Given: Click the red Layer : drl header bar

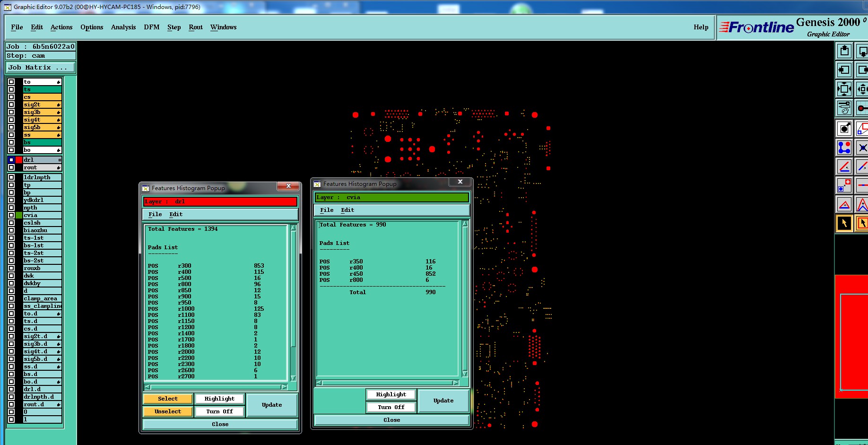Looking at the screenshot, I should click(220, 201).
